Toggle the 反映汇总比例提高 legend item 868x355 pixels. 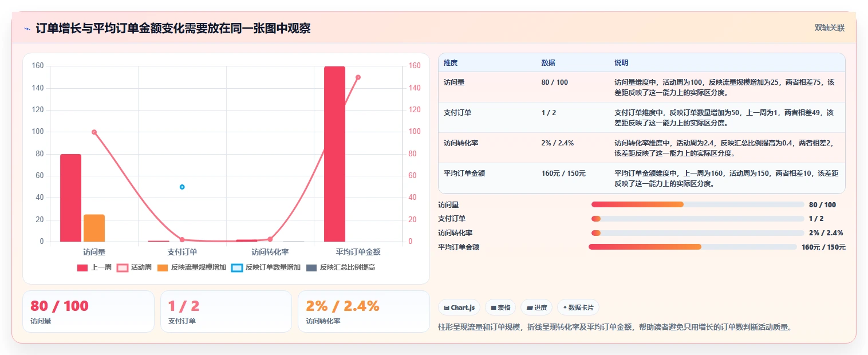pyautogui.click(x=340, y=267)
